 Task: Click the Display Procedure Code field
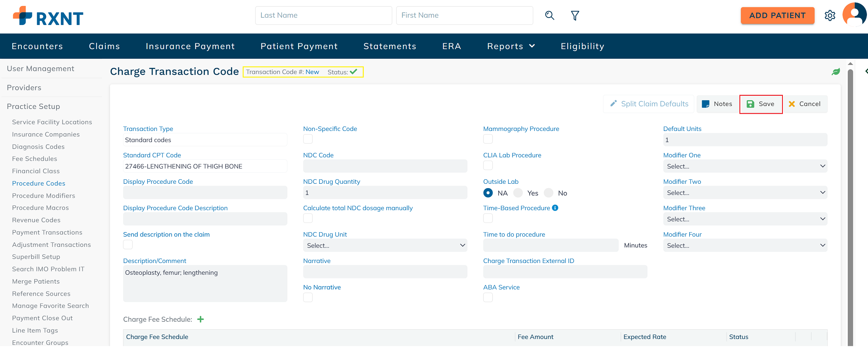tap(205, 193)
